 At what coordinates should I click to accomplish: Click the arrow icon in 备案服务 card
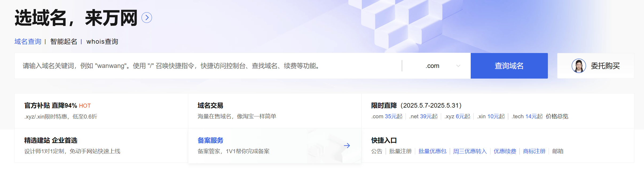347,145
